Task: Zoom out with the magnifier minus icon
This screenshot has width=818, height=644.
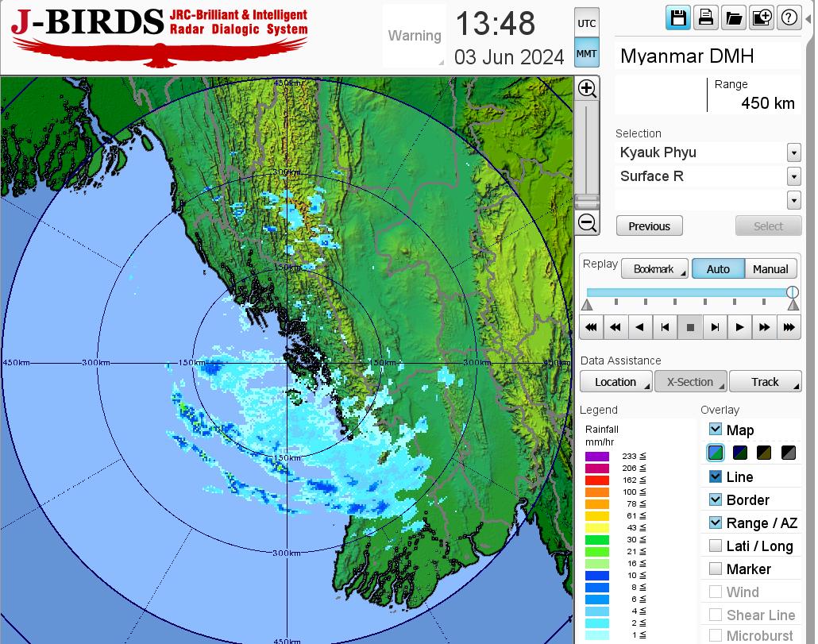Action: click(587, 222)
